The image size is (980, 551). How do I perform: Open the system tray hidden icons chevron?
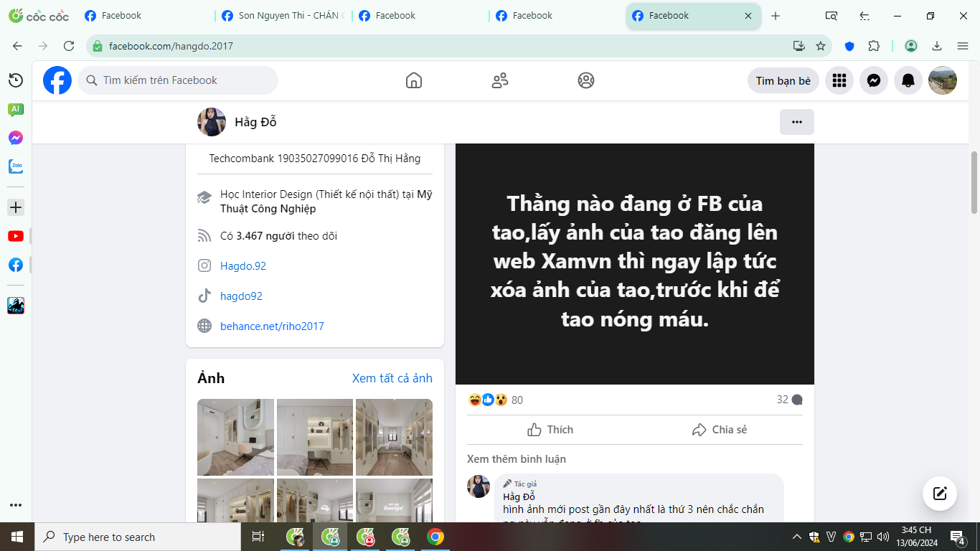coord(796,537)
